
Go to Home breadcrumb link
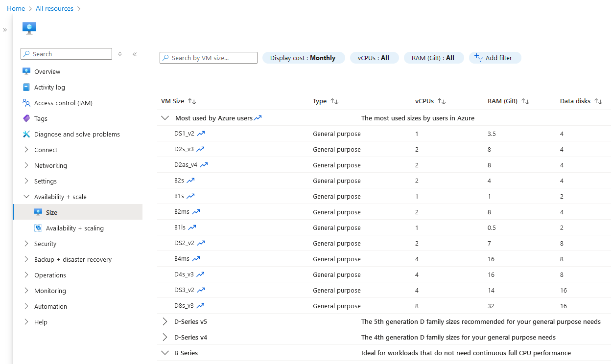pyautogui.click(x=16, y=8)
